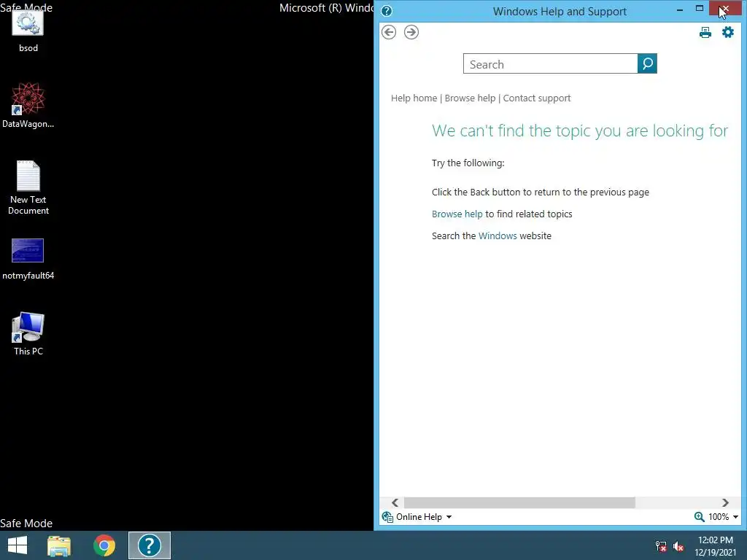
Task: Click the Help and Support title icon
Action: 387,11
